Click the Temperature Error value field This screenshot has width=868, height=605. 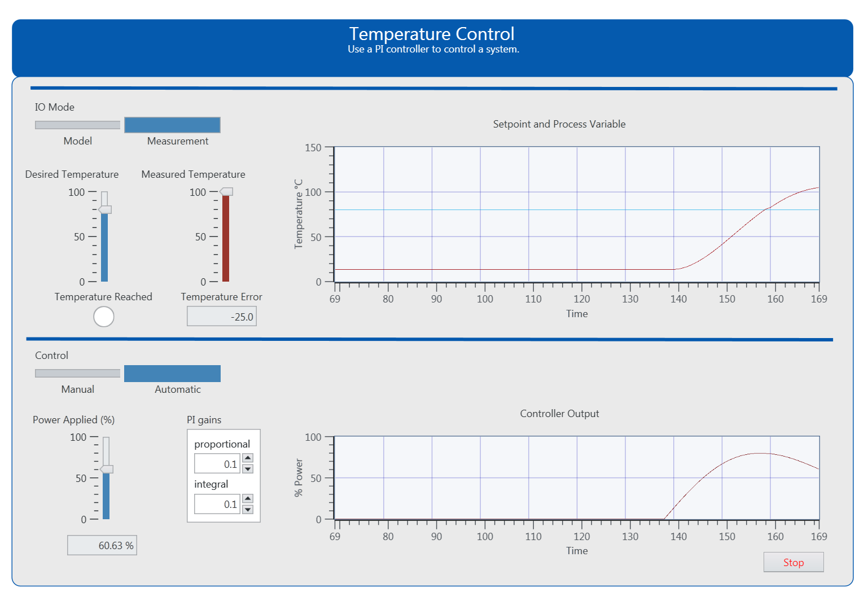[221, 317]
